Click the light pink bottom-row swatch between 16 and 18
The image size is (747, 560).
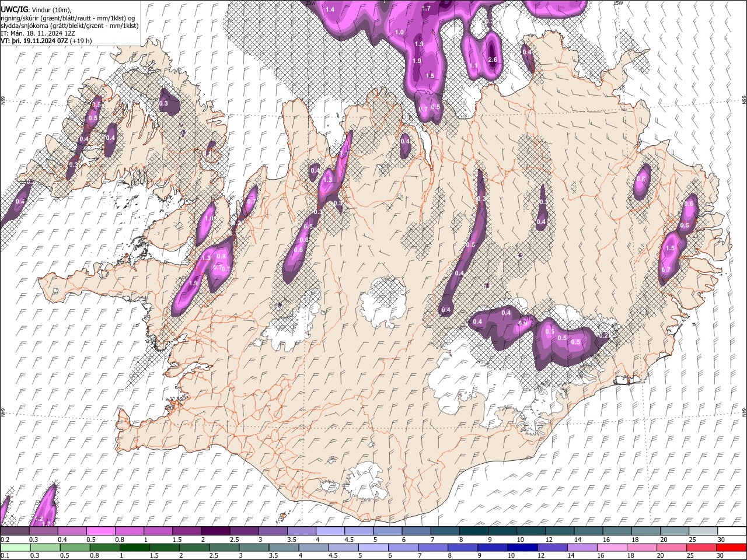tap(611, 547)
